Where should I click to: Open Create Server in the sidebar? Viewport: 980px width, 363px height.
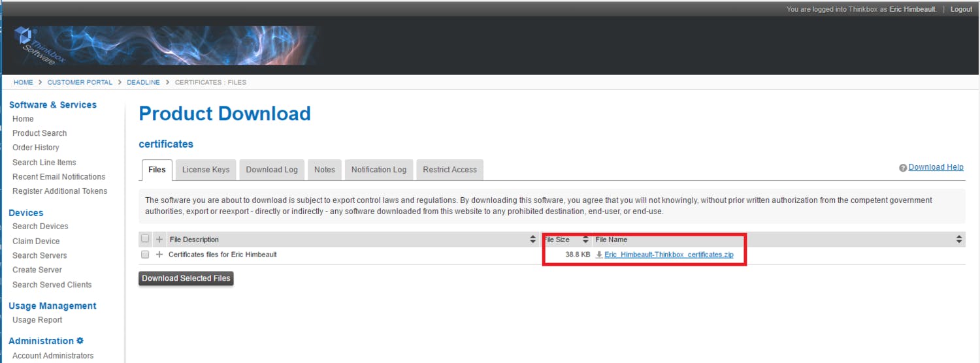click(x=37, y=270)
